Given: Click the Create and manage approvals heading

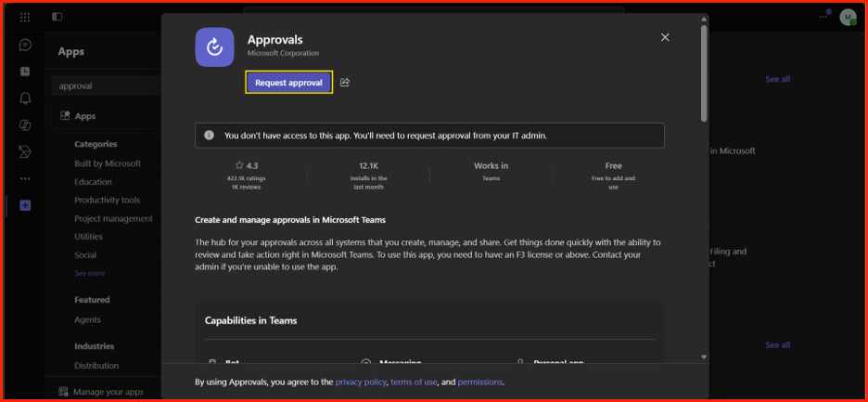Looking at the screenshot, I should 290,220.
